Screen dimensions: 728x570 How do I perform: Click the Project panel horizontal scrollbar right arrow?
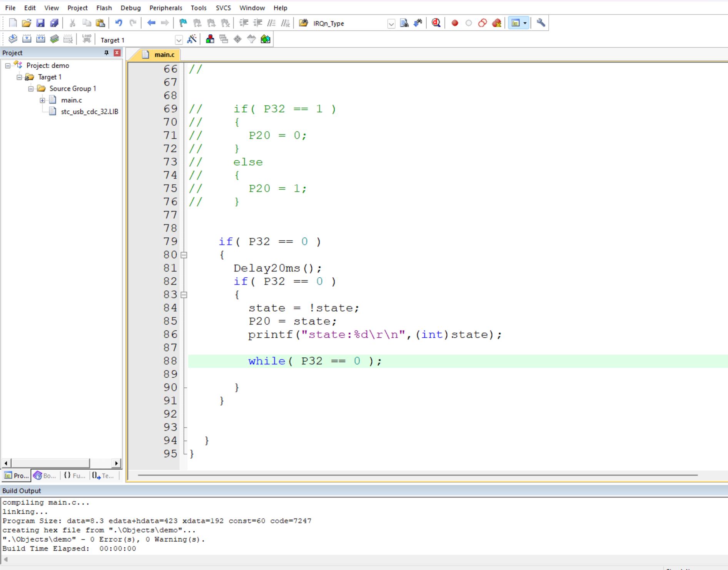click(117, 463)
